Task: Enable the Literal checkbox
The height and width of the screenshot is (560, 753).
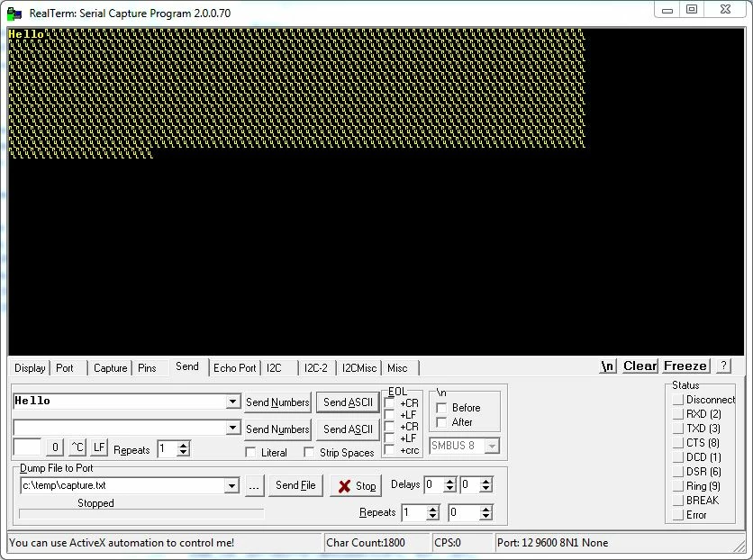Action: click(250, 453)
